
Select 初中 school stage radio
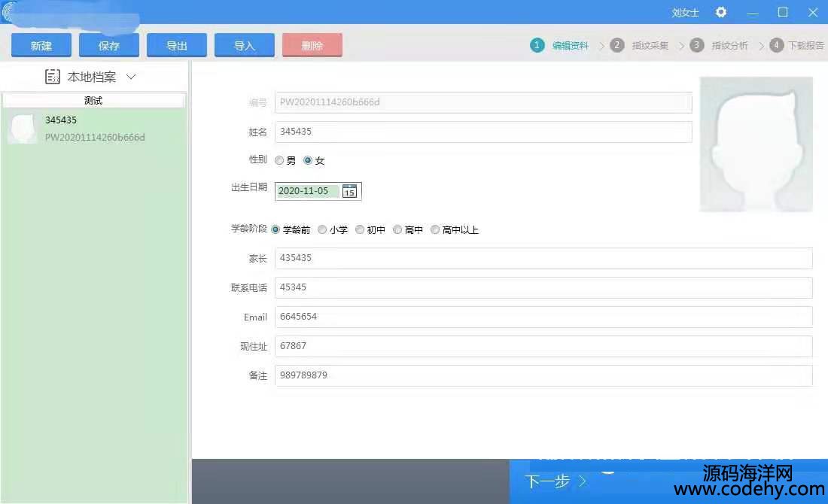(x=360, y=229)
